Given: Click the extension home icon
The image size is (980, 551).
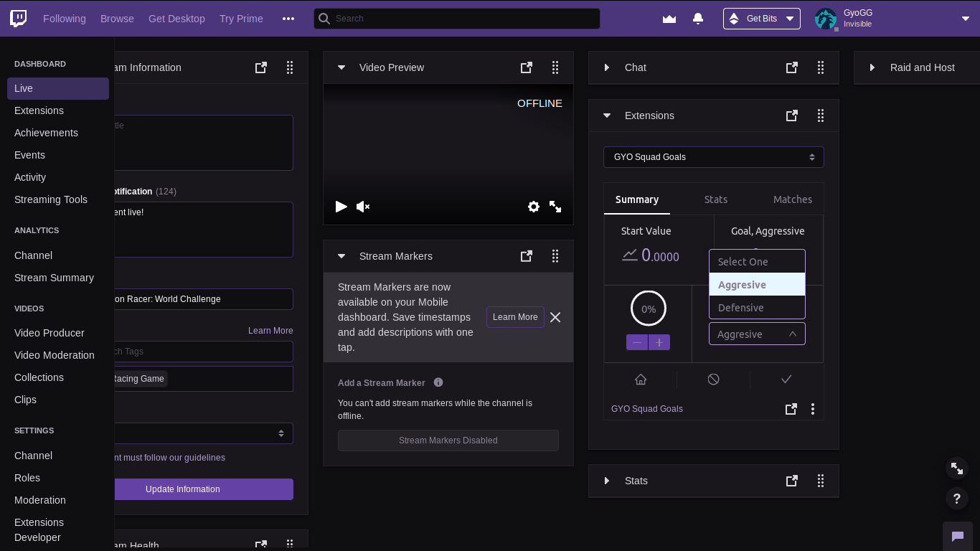Looking at the screenshot, I should 641,379.
